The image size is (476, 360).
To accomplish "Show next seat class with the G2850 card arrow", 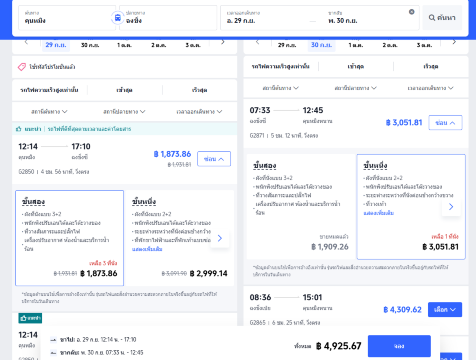I will point(220,238).
